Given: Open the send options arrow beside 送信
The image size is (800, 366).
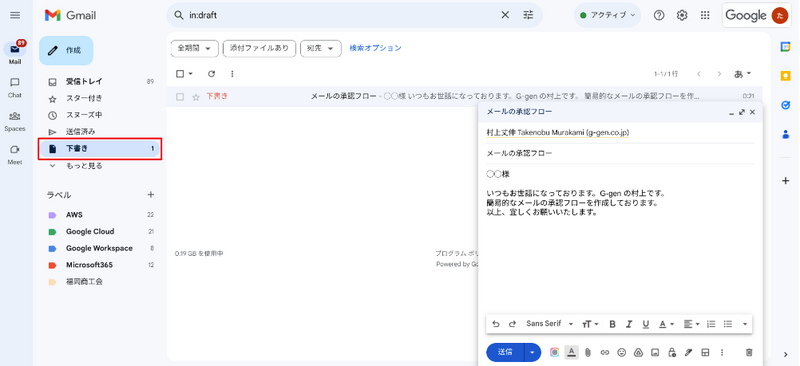Looking at the screenshot, I should point(533,352).
